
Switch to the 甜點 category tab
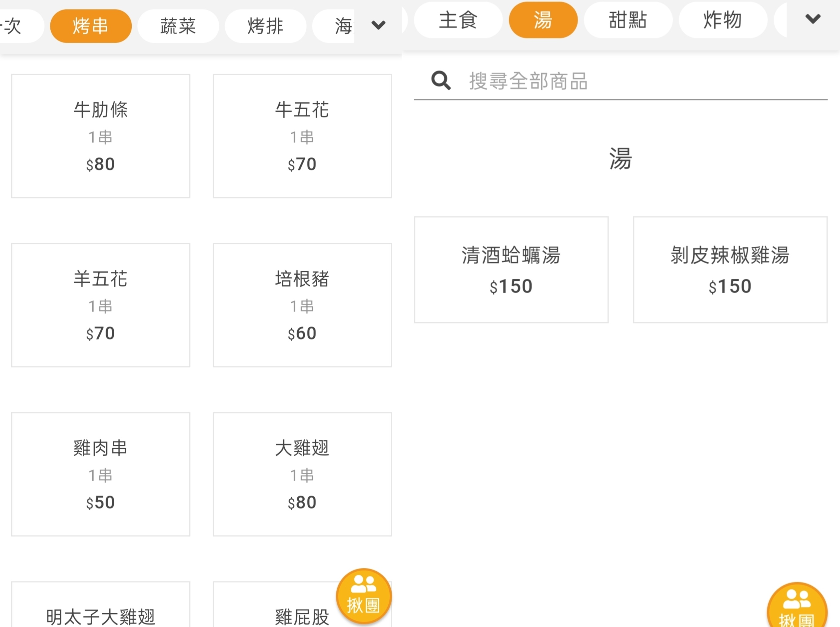(628, 20)
